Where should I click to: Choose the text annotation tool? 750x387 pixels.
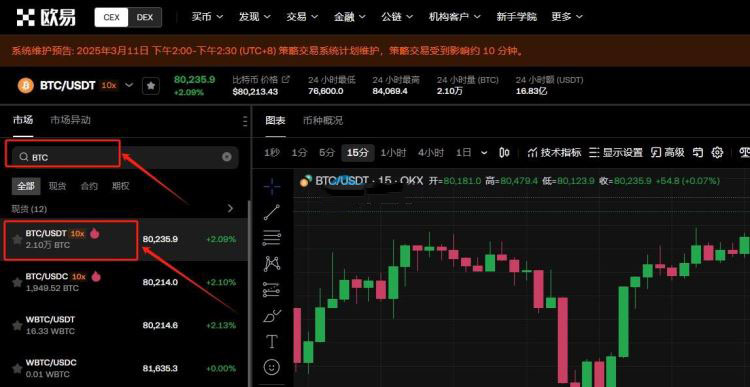(x=272, y=342)
